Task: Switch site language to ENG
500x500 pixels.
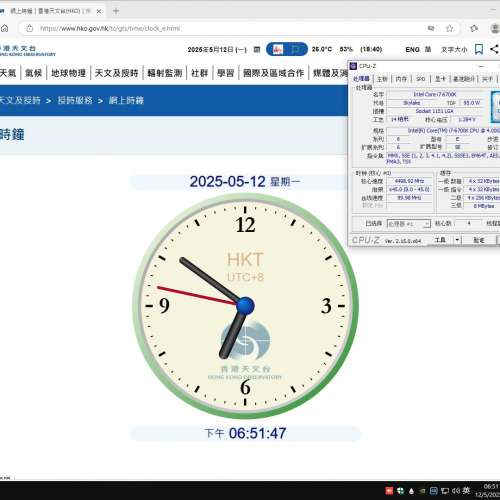Action: (412, 50)
